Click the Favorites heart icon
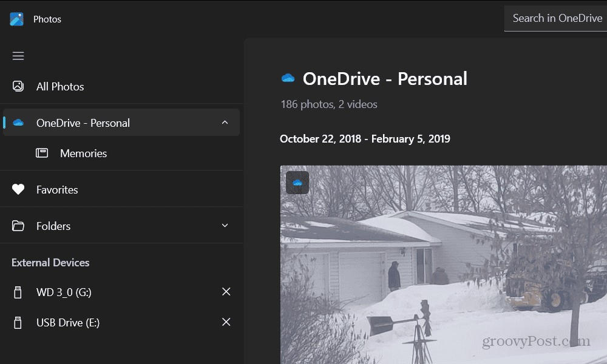Viewport: 607px width, 364px height. tap(18, 189)
